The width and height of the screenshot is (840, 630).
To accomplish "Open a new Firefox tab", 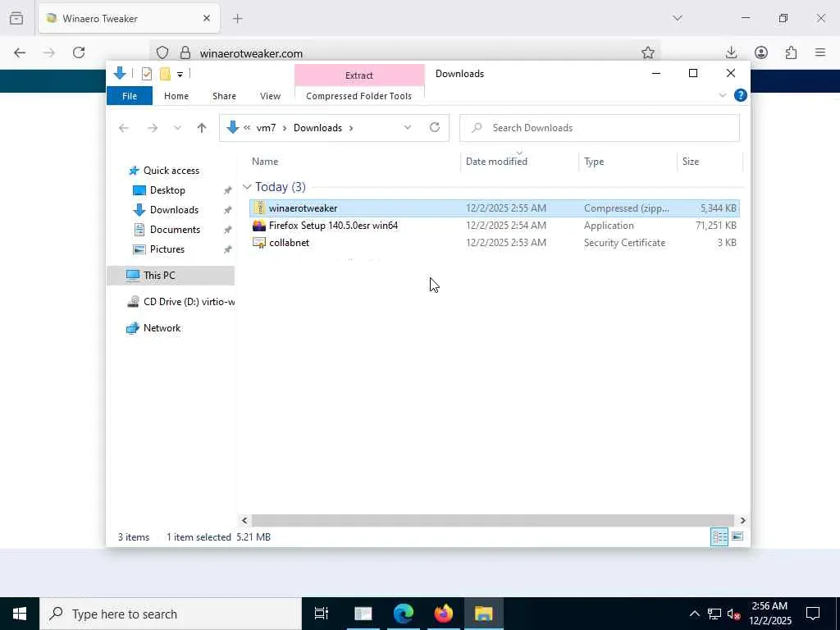I will [238, 19].
